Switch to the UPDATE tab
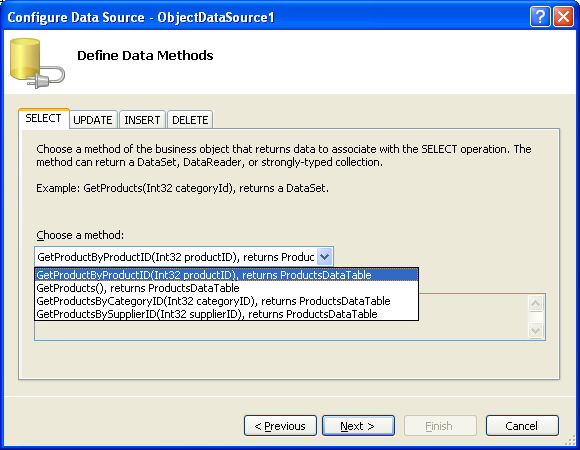Image resolution: width=580 pixels, height=450 pixels. click(93, 120)
